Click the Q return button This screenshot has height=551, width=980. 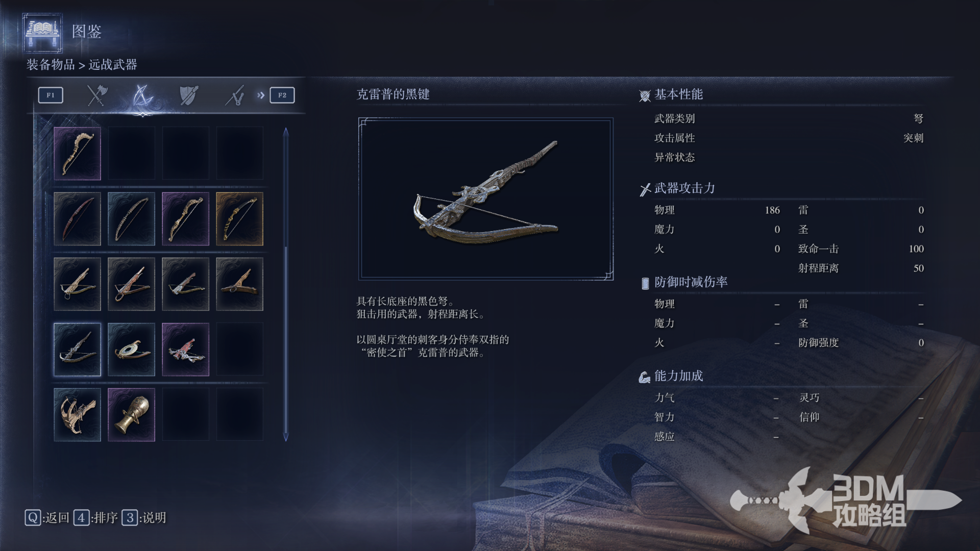click(47, 518)
